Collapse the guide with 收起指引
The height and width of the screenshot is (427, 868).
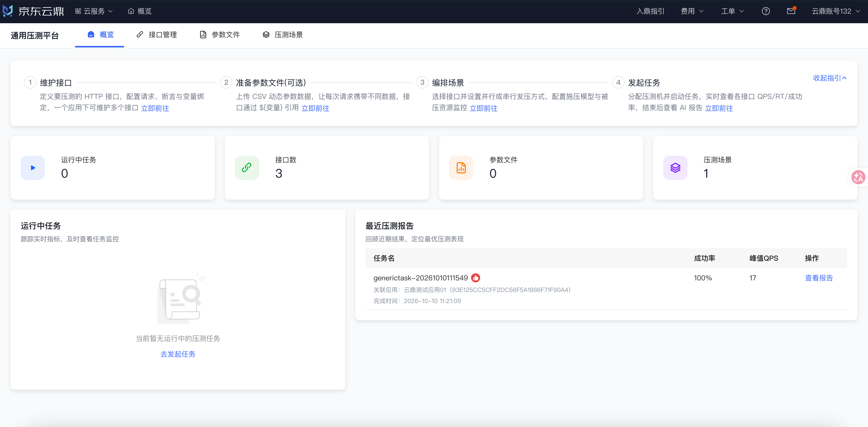[x=830, y=78]
